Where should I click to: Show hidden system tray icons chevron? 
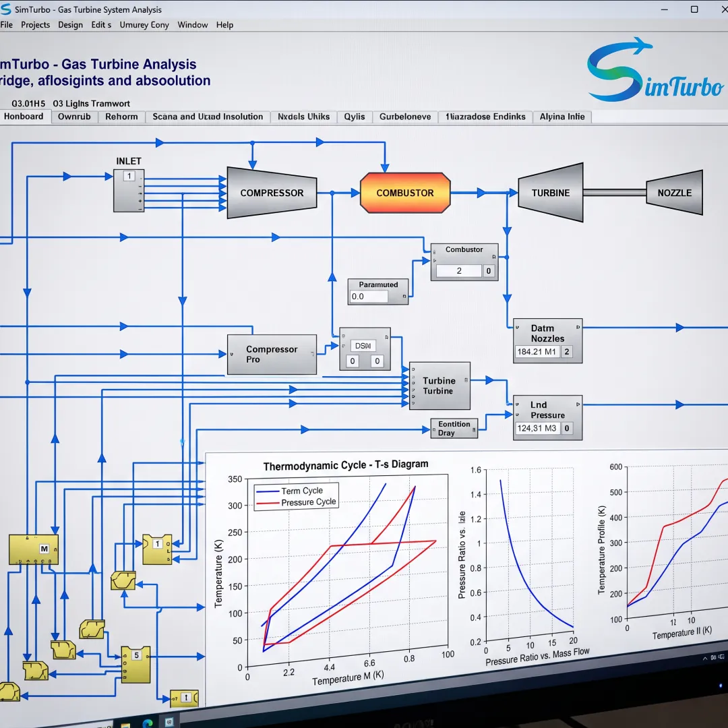click(x=705, y=659)
